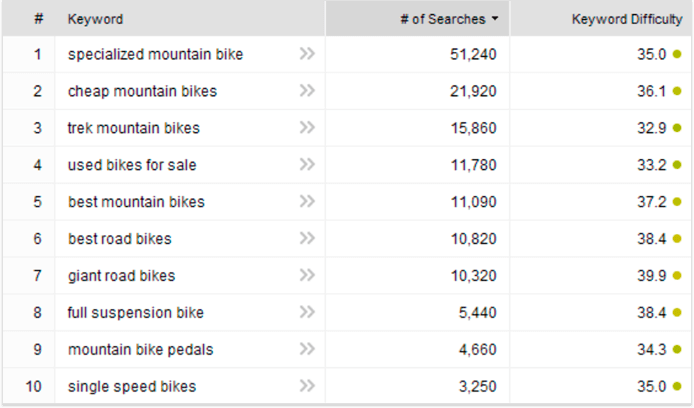Image resolution: width=694 pixels, height=408 pixels.
Task: Select the # column header
Action: click(x=39, y=19)
